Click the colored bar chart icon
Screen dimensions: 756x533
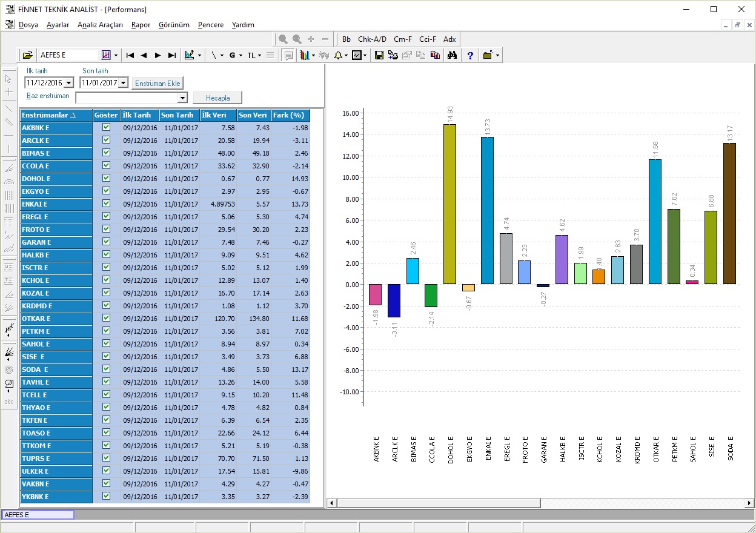coord(305,55)
